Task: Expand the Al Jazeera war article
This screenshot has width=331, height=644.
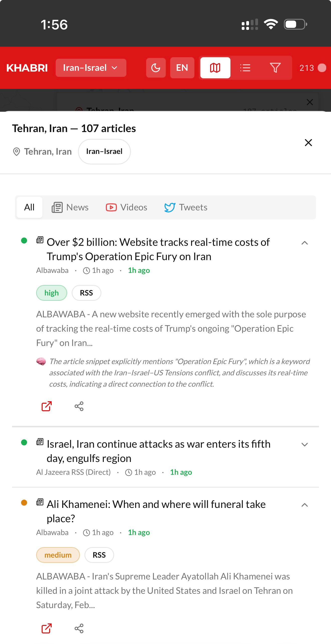Action: coord(304,444)
